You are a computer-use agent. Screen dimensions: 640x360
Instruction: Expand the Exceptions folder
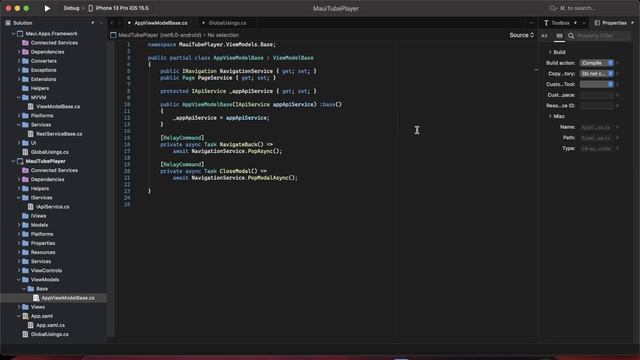tap(19, 70)
